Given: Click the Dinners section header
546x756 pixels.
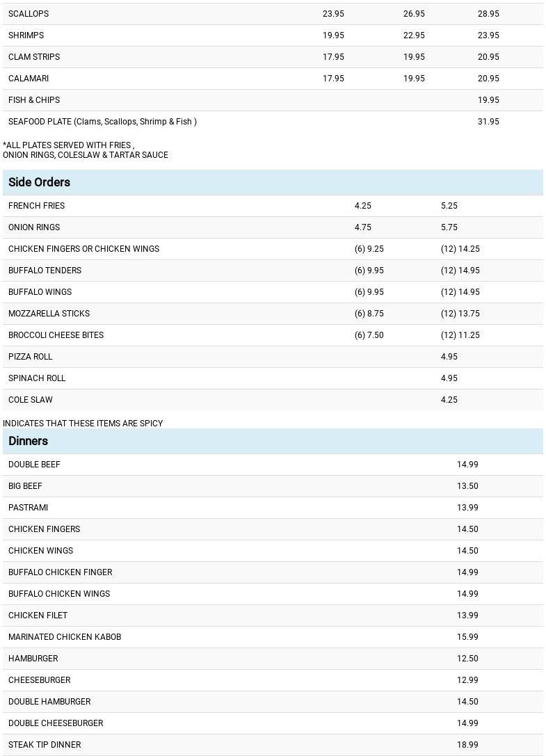Looking at the screenshot, I should point(28,441).
